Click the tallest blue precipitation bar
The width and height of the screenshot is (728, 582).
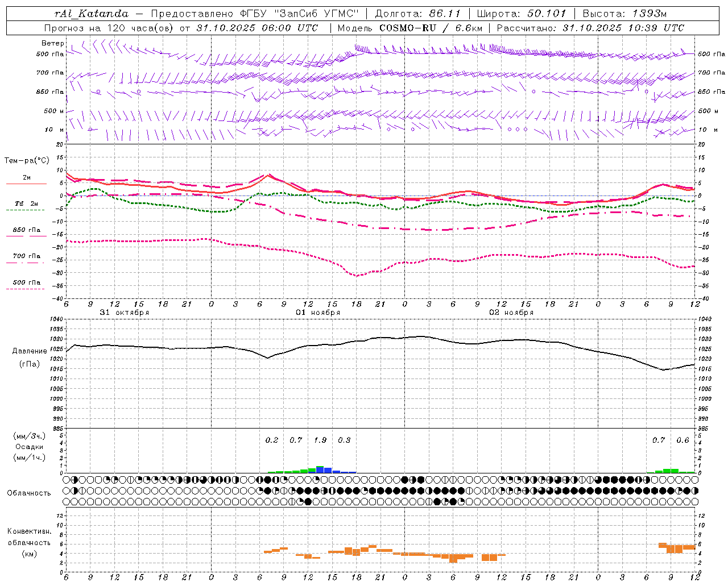click(x=320, y=469)
